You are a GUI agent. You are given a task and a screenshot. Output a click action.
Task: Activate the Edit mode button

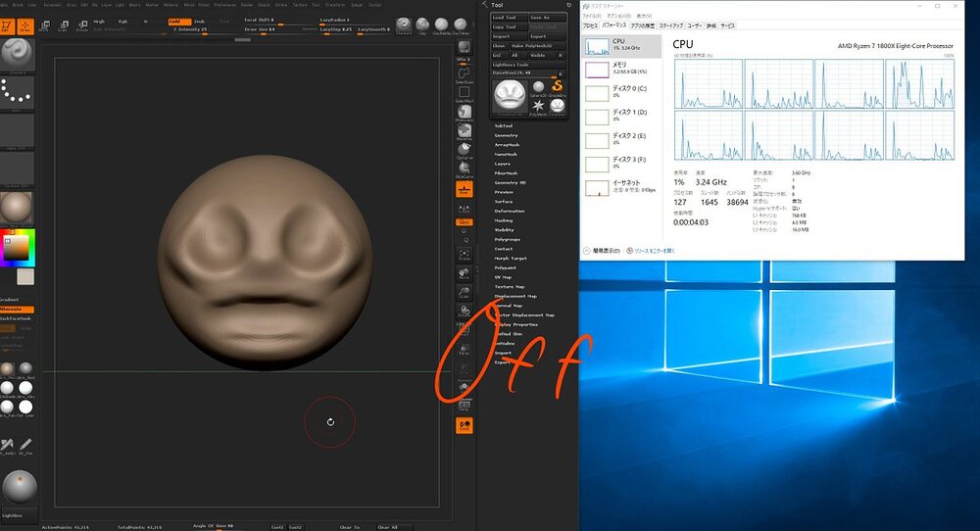[x=7, y=26]
